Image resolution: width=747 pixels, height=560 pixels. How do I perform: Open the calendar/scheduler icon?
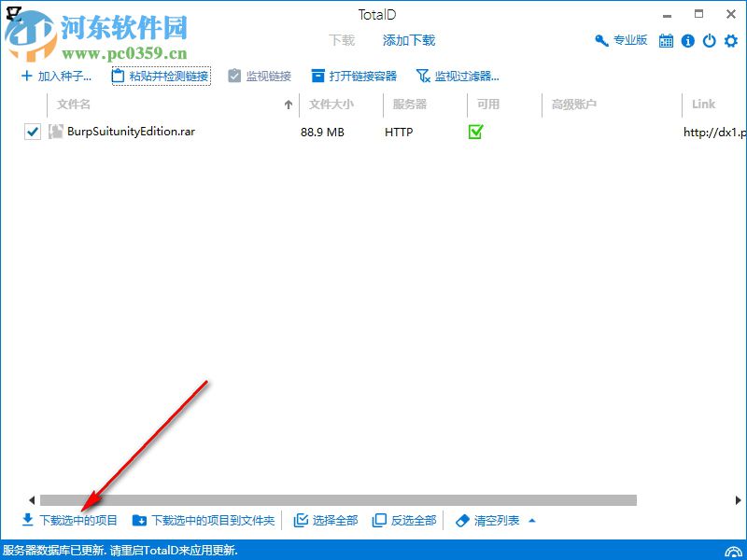666,41
